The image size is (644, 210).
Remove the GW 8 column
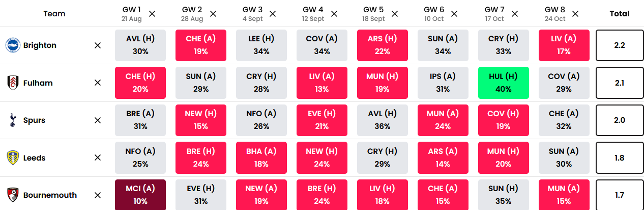click(575, 14)
